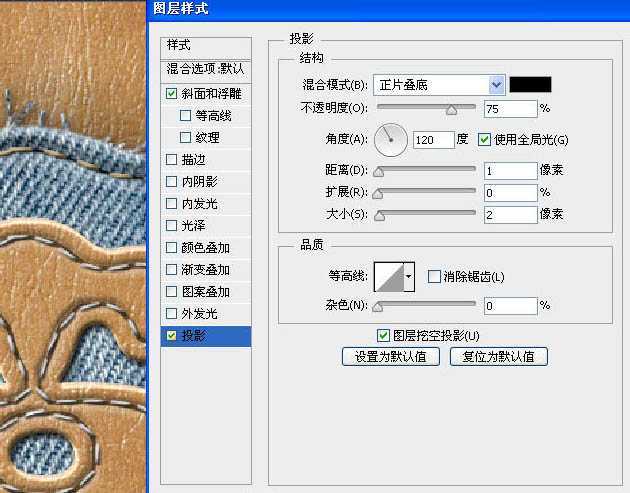Viewport: 630px width, 493px height.
Task: Select the 内发光 style label
Action: 199,204
